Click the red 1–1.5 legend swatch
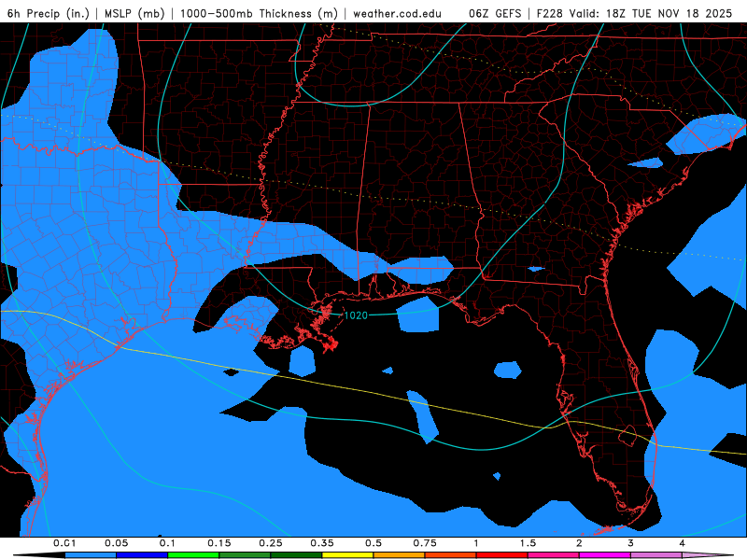The image size is (747, 560). point(502,555)
